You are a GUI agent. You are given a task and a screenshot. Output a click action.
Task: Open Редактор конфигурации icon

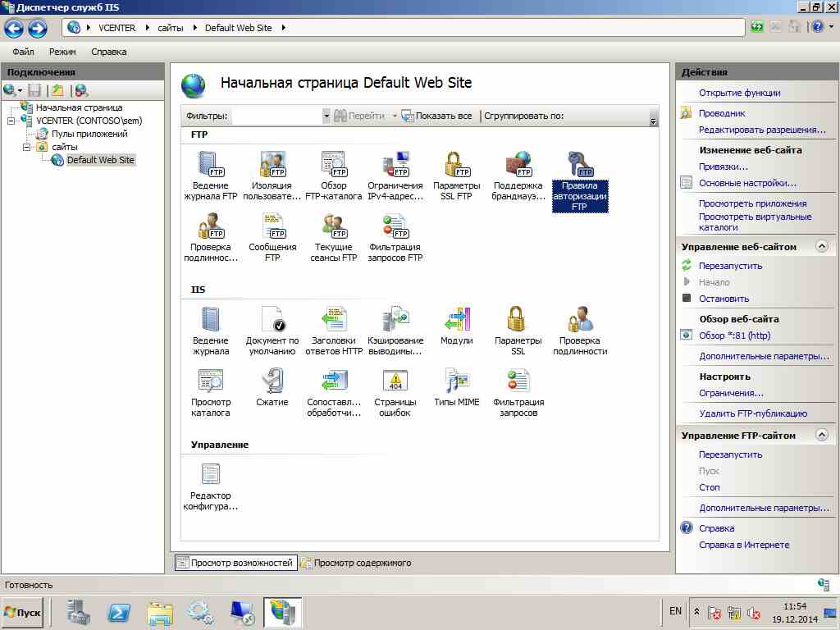point(211,486)
